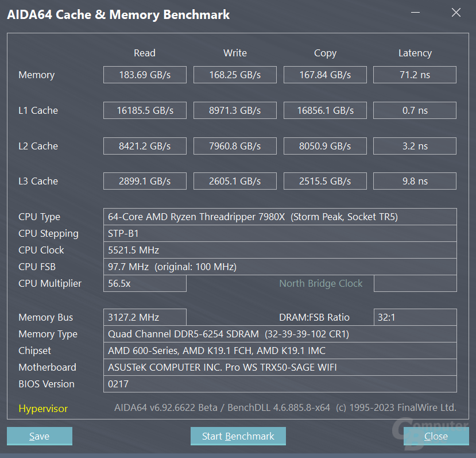Select Memory Copy value 167.84 GB/s
This screenshot has height=458, width=476.
(325, 75)
